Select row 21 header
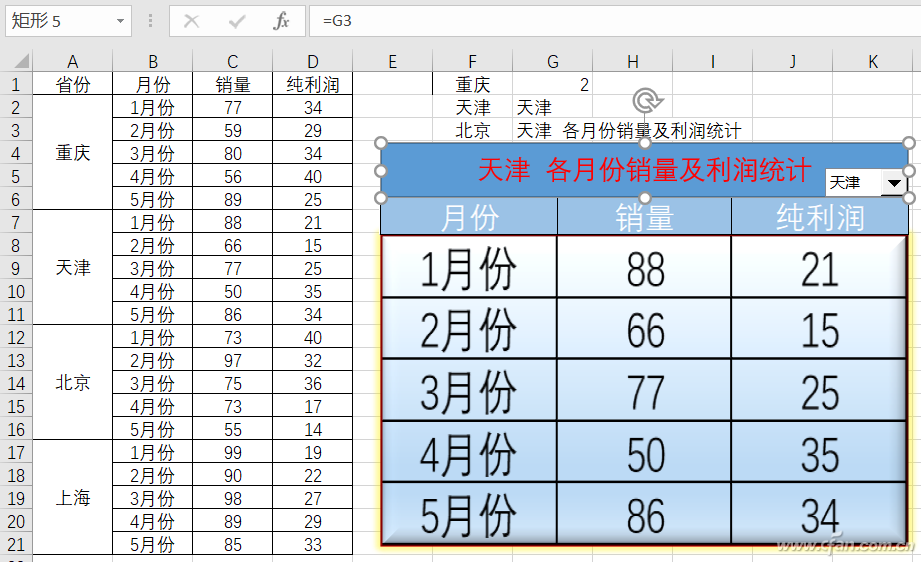Viewport: 921px width, 562px height. pos(16,544)
